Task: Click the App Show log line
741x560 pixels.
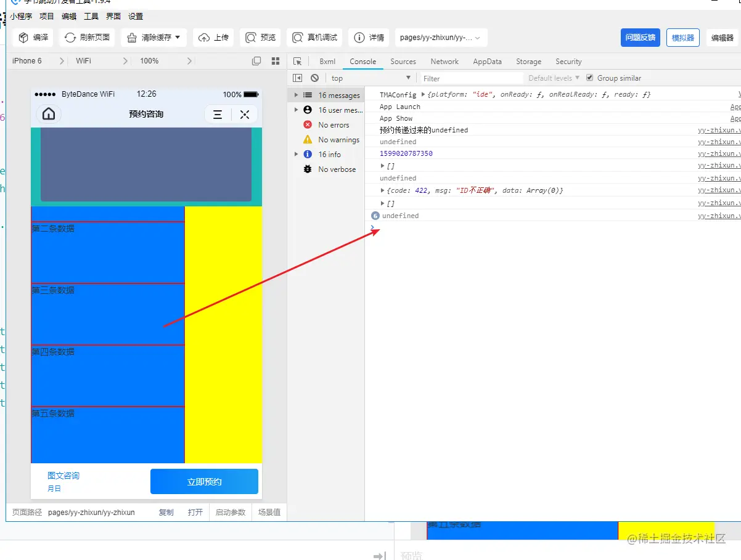Action: 396,118
